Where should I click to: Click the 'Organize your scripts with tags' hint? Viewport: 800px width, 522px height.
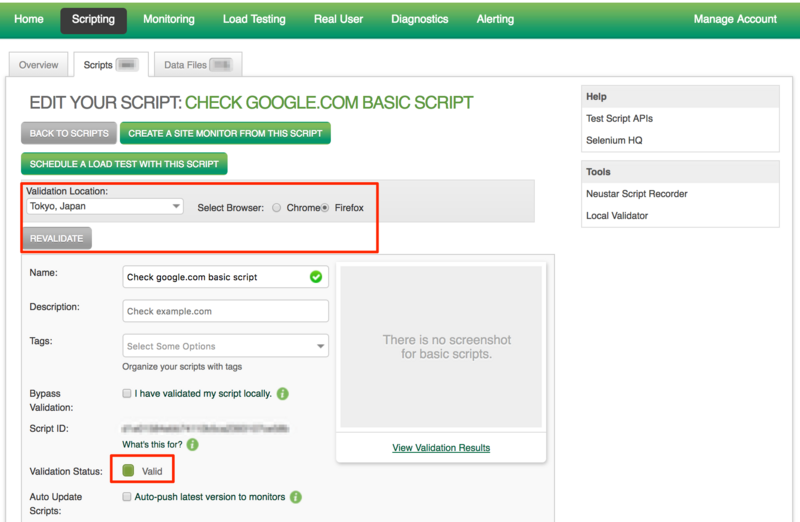(x=182, y=366)
